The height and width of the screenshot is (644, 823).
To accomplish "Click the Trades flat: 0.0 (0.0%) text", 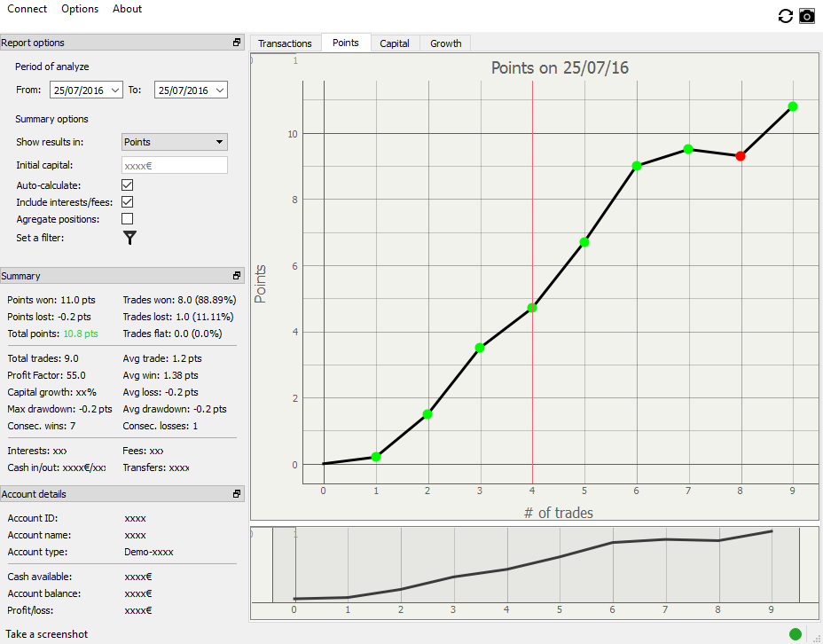I will click(x=172, y=334).
